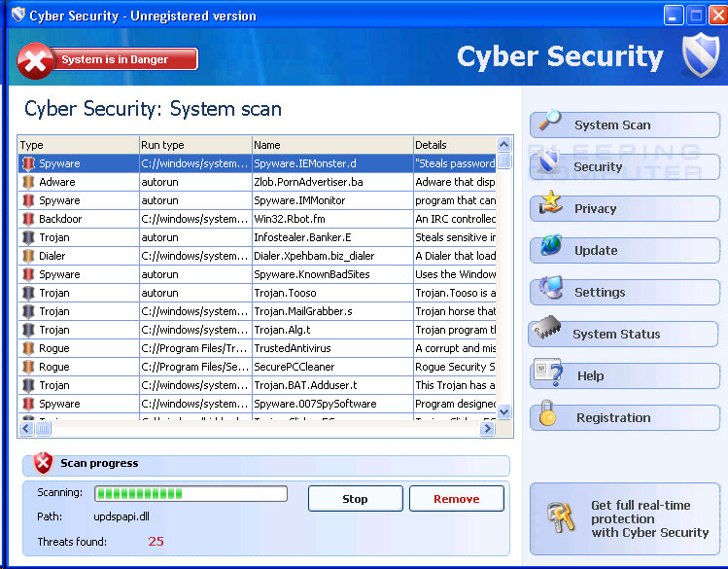Click the Run type column header
The height and width of the screenshot is (569, 728).
click(x=194, y=145)
